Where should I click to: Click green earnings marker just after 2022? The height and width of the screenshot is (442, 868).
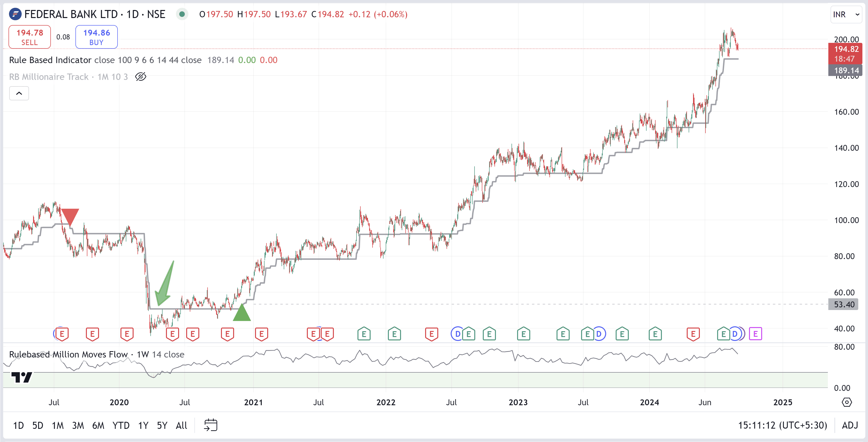coord(394,334)
